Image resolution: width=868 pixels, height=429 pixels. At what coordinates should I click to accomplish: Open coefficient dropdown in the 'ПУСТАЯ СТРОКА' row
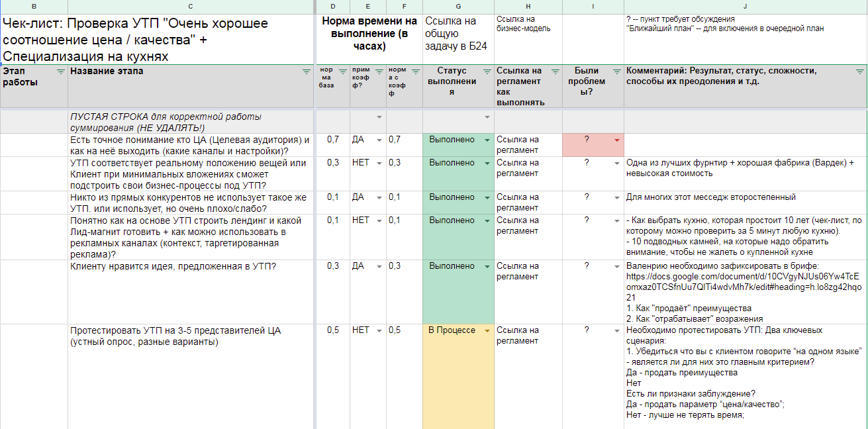[x=379, y=117]
